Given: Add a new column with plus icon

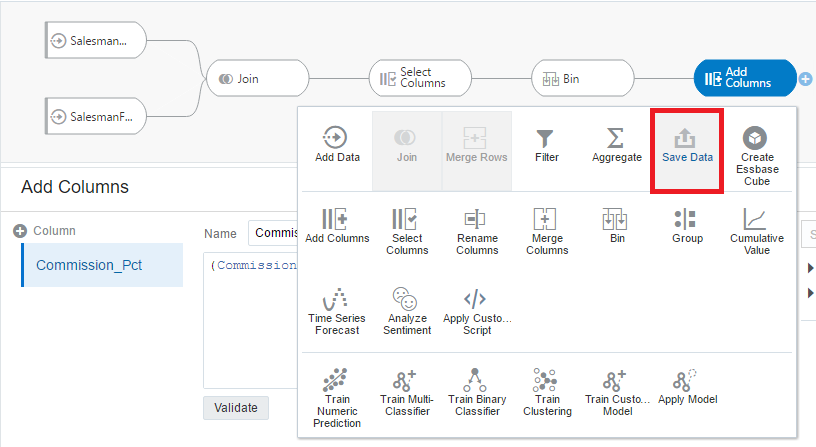Looking at the screenshot, I should (x=20, y=231).
